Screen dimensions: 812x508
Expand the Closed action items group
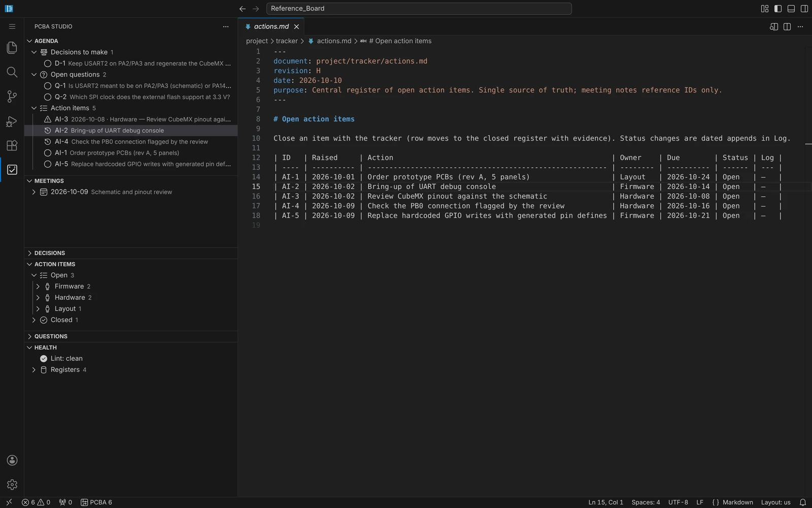pos(34,320)
